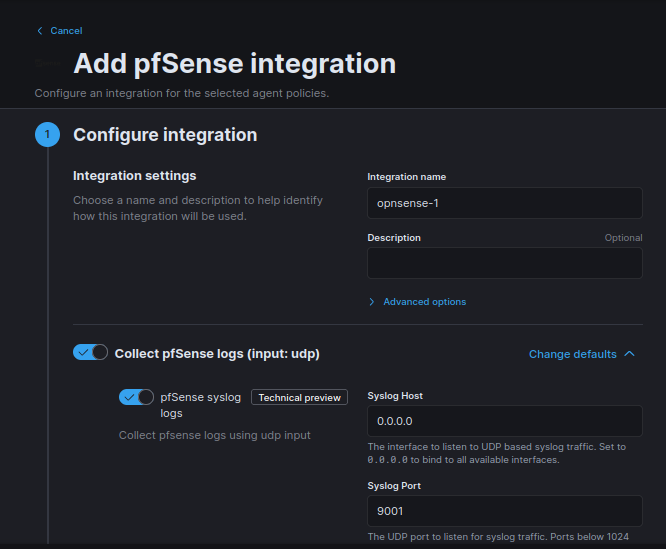The height and width of the screenshot is (549, 666).
Task: Click the Configure integration step heading
Action: 165,135
